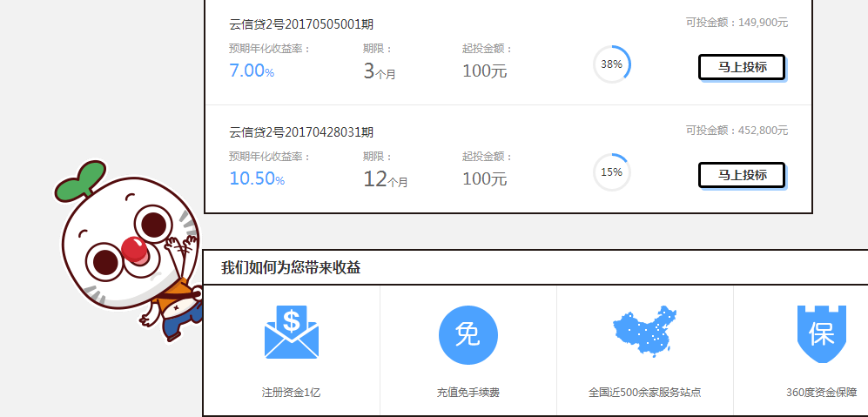Click the 10.50% yield rate value
Screen dimensions: 868x417
coord(257,178)
